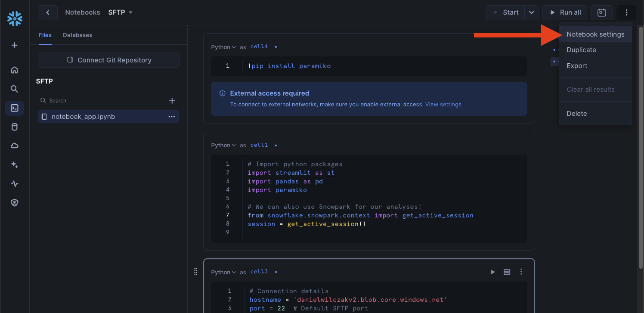Open the scheduler calendar icon

tap(602, 12)
